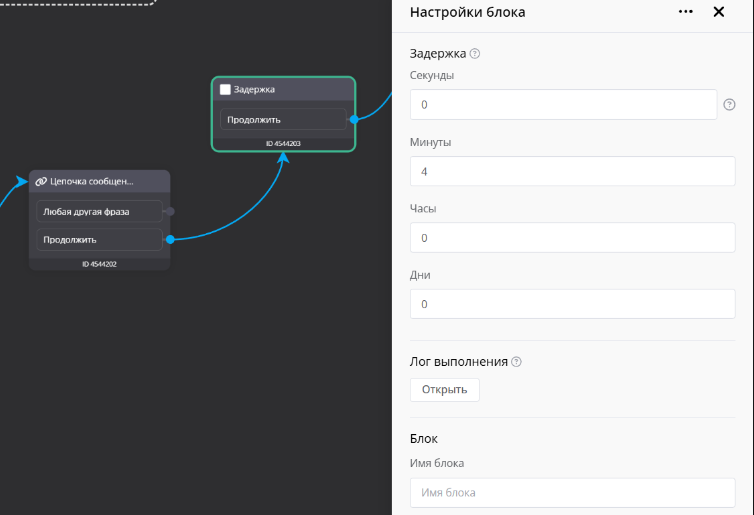Click gray port beside Любая другая фраза
Viewport: 754px width, 515px height.
170,211
